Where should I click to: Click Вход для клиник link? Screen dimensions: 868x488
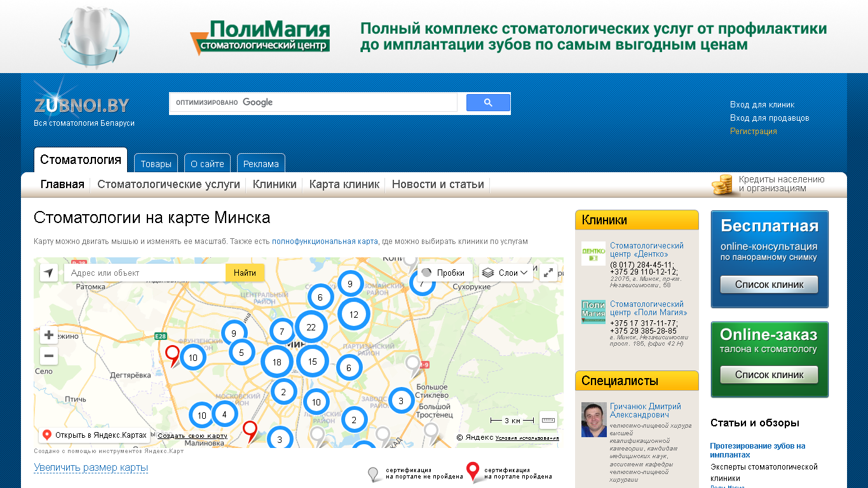click(x=763, y=105)
